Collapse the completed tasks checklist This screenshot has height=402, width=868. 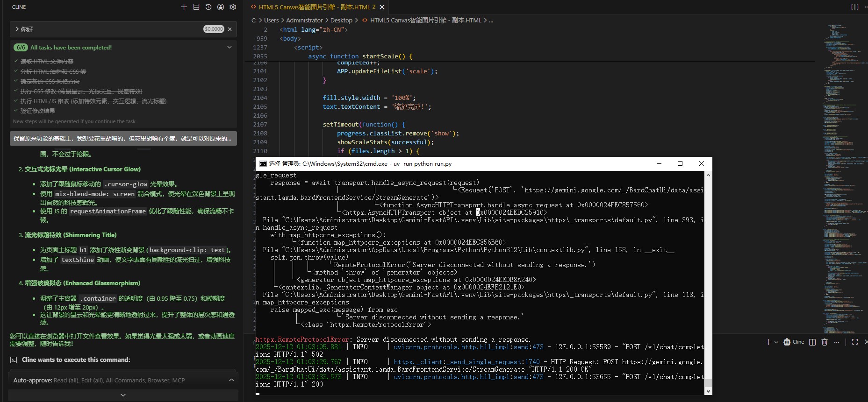click(230, 47)
